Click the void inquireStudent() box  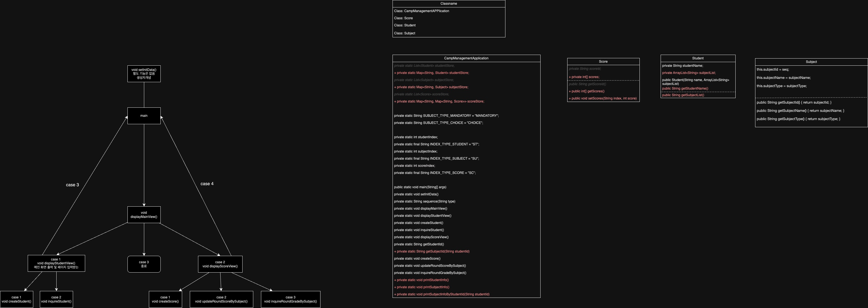pyautogui.click(x=56, y=299)
